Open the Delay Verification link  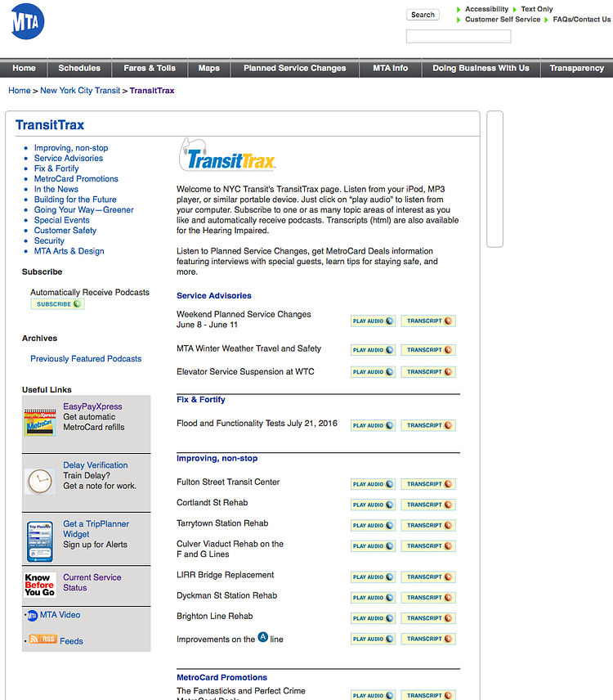point(95,465)
